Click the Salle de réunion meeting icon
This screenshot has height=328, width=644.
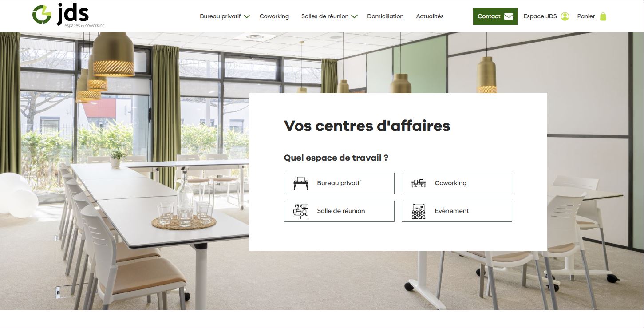[x=301, y=211]
